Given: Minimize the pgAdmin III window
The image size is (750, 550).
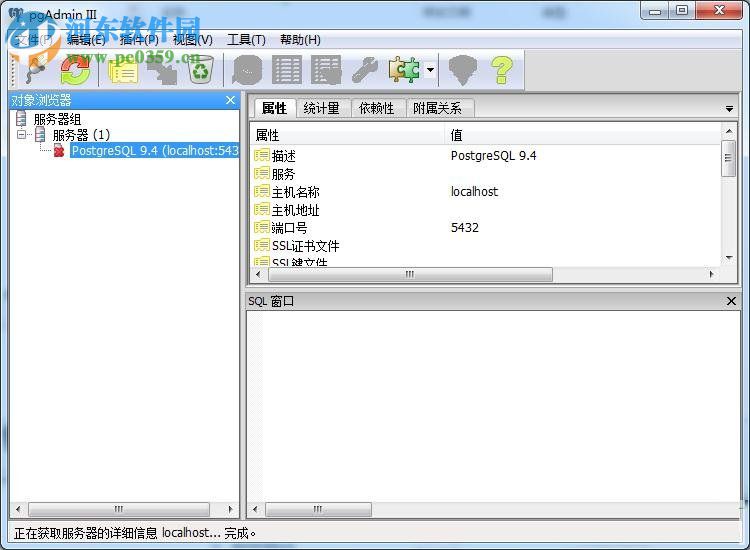Looking at the screenshot, I should point(655,11).
